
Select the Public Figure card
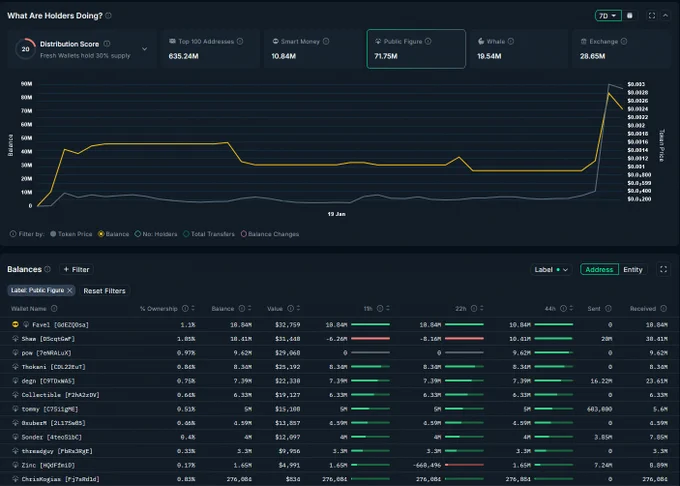coord(416,49)
